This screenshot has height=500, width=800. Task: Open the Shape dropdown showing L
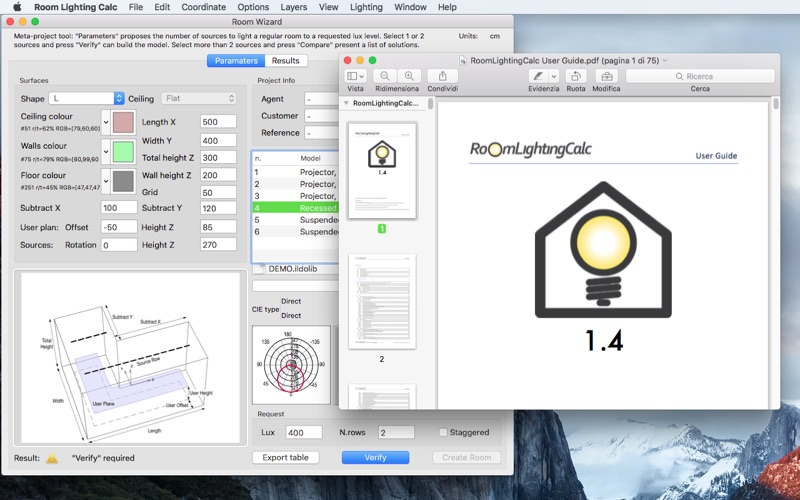[x=86, y=98]
